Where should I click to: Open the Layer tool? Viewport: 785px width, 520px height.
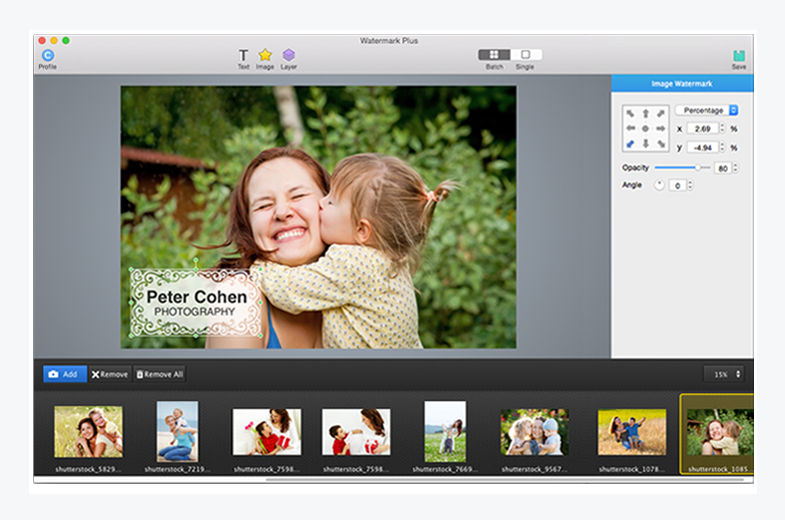(x=288, y=56)
